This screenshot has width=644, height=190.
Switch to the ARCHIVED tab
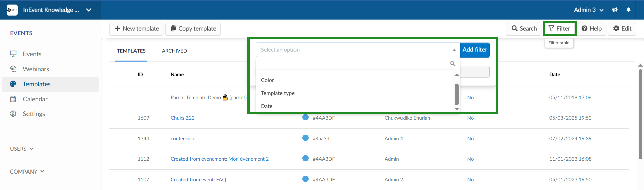point(174,51)
